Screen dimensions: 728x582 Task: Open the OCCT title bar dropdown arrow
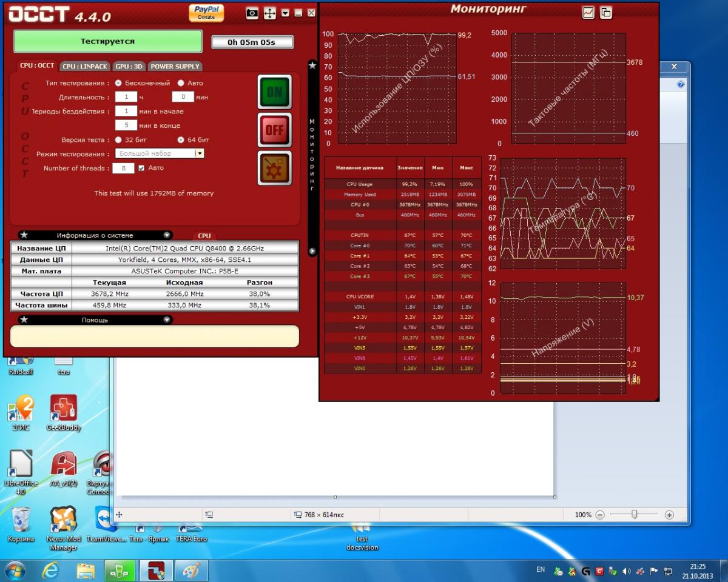(x=285, y=13)
